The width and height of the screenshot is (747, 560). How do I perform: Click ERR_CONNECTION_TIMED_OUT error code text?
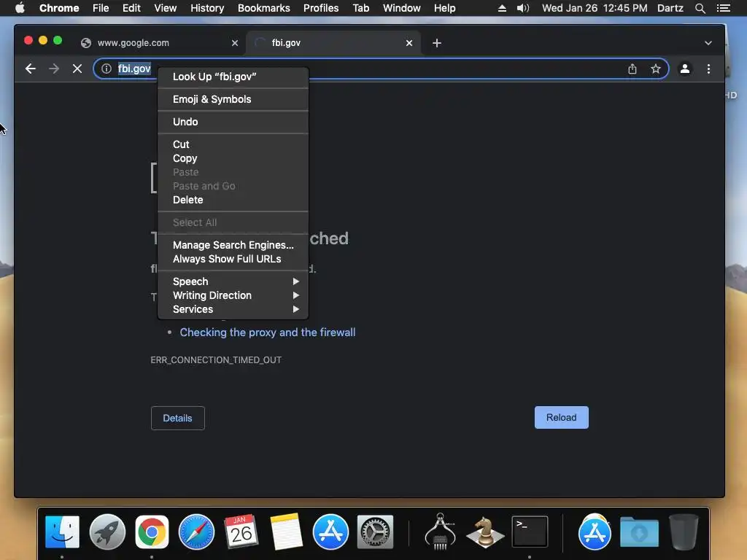pyautogui.click(x=216, y=360)
